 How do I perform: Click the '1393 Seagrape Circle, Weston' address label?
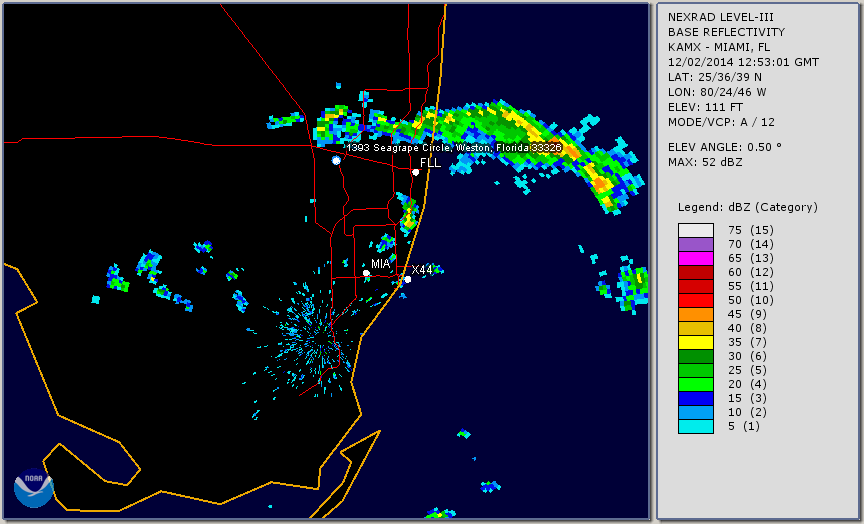455,148
